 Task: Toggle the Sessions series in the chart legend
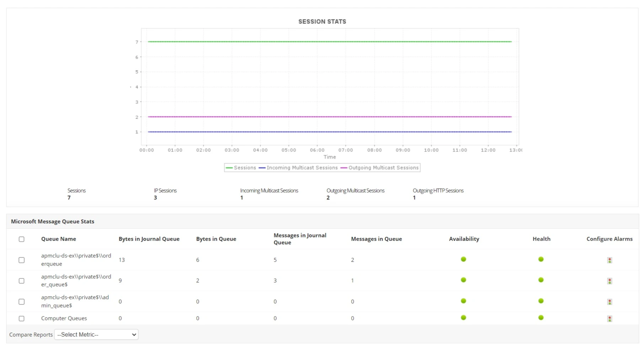(245, 168)
